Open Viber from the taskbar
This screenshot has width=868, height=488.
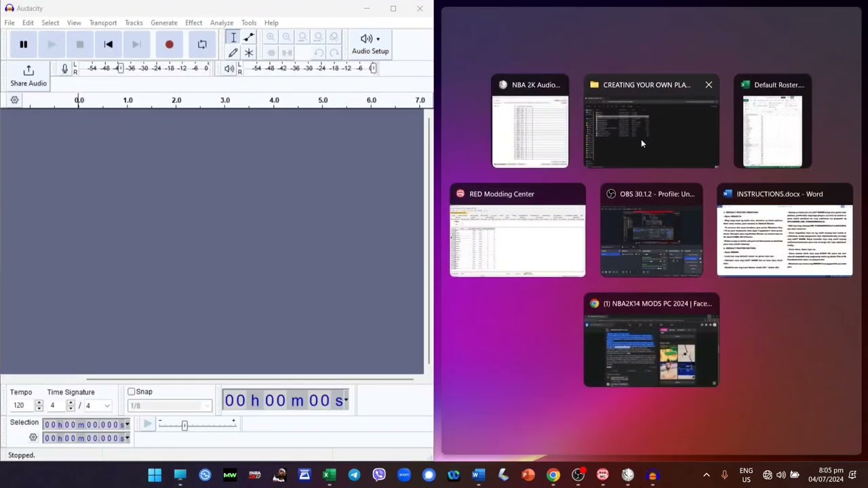tap(379, 475)
